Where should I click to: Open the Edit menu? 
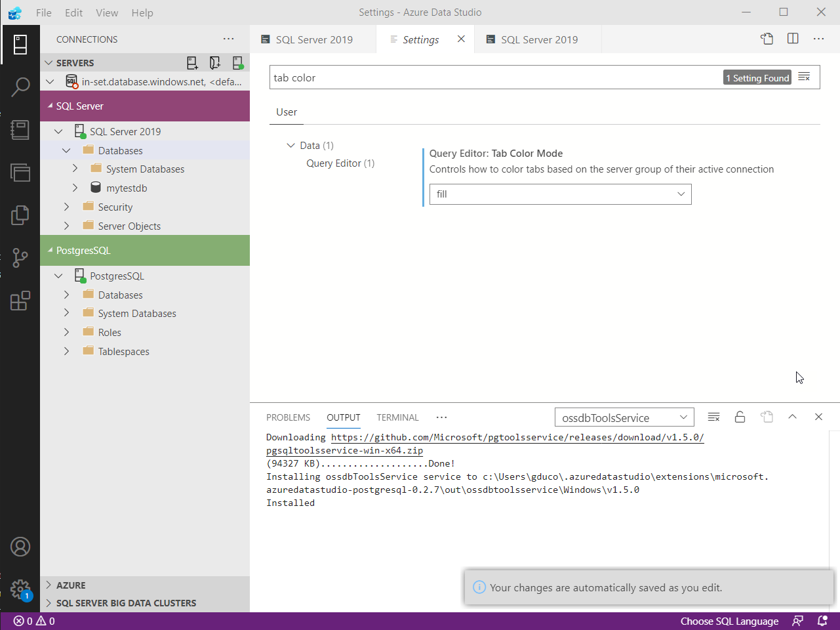(x=74, y=12)
